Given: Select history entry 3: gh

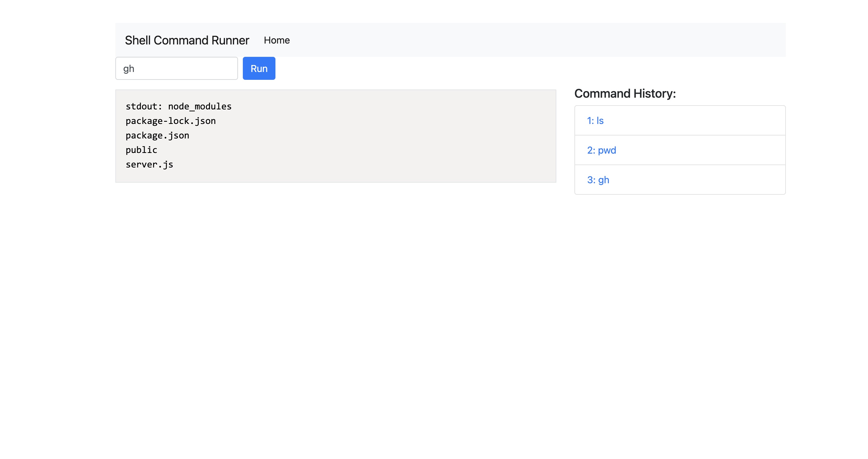Looking at the screenshot, I should click(x=598, y=180).
